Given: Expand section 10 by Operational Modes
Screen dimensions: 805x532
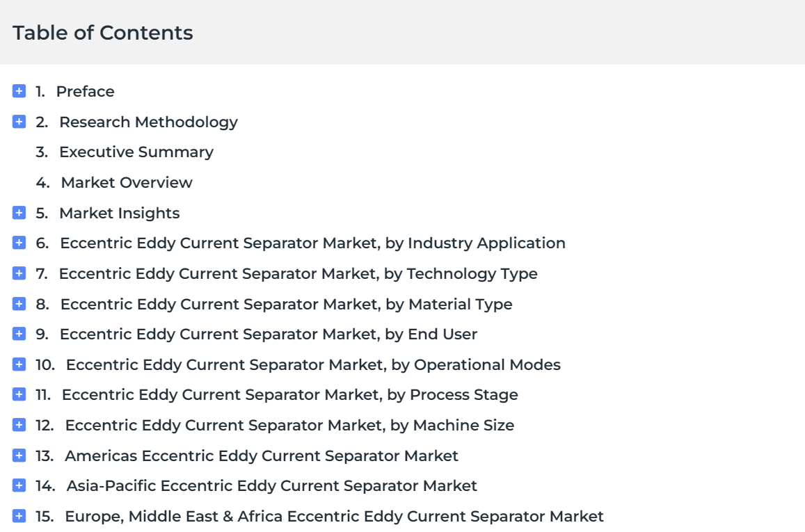Looking at the screenshot, I should pyautogui.click(x=19, y=364).
